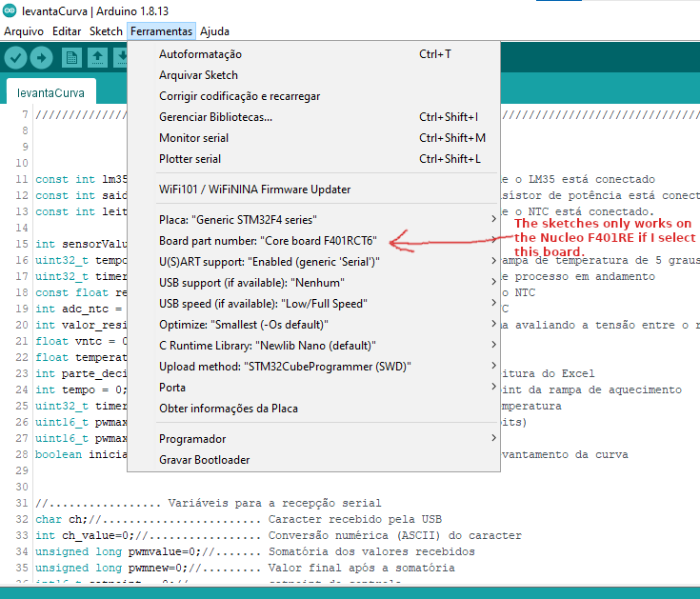Click code line 32 'char ch;'
Screen dimensions: 700x599
[62, 519]
